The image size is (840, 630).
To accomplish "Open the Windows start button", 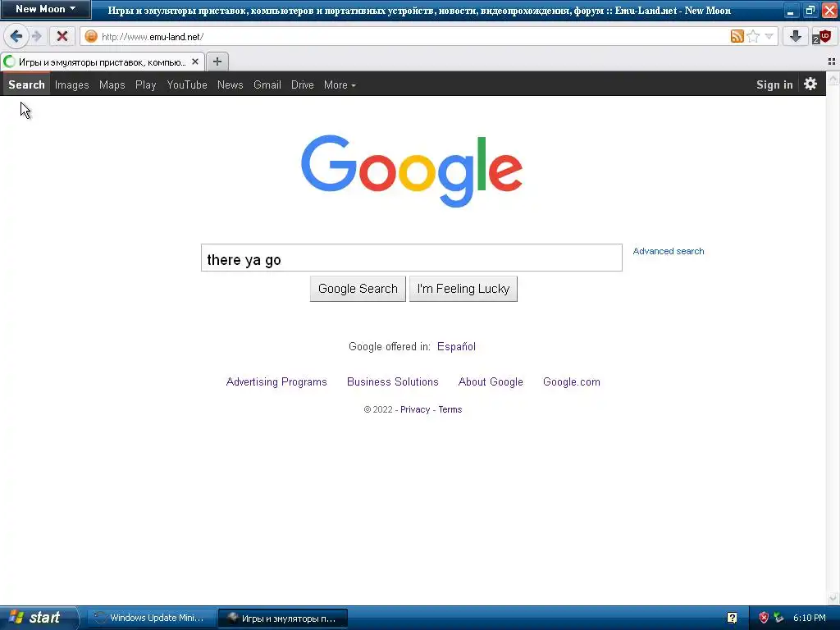I will point(39,618).
